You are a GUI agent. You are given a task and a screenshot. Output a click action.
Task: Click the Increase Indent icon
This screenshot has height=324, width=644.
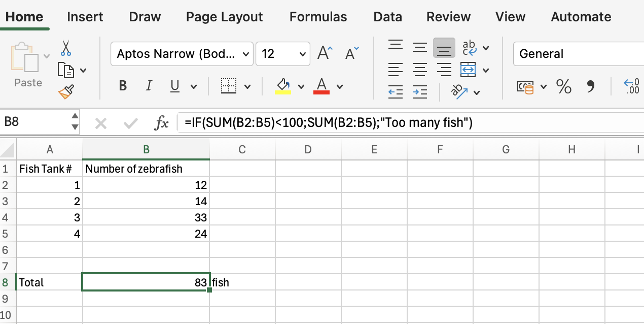419,91
